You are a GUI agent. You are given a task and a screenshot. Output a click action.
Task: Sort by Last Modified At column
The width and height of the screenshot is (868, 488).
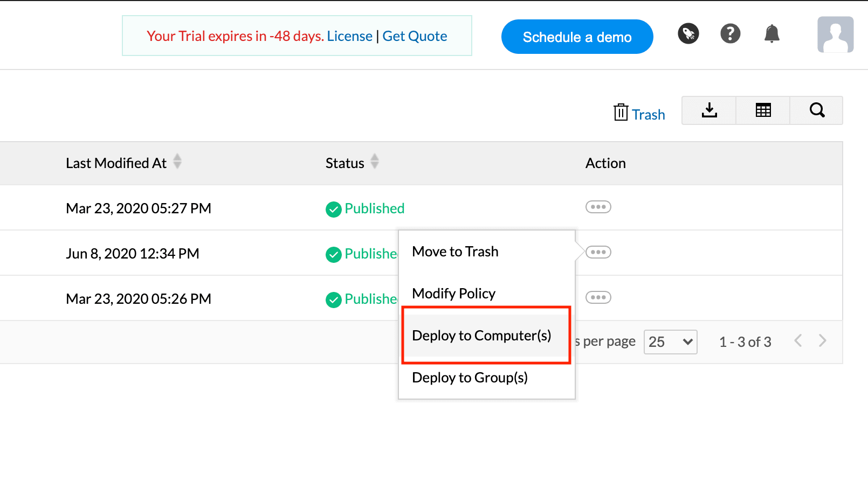[177, 162]
